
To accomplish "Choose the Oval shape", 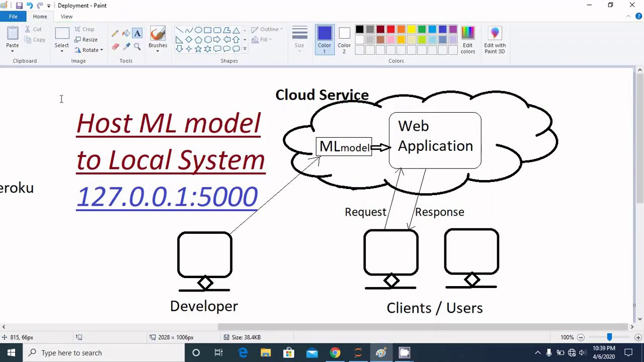I will point(198,30).
